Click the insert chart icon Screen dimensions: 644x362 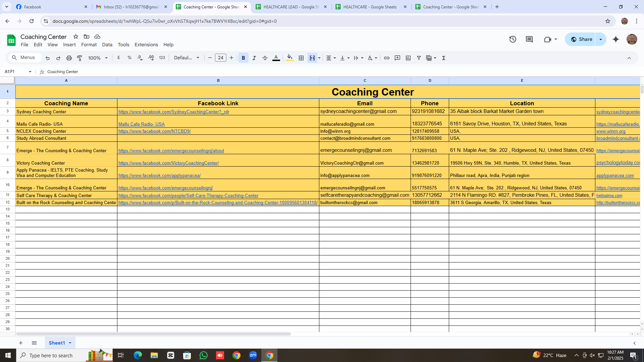pyautogui.click(x=408, y=58)
